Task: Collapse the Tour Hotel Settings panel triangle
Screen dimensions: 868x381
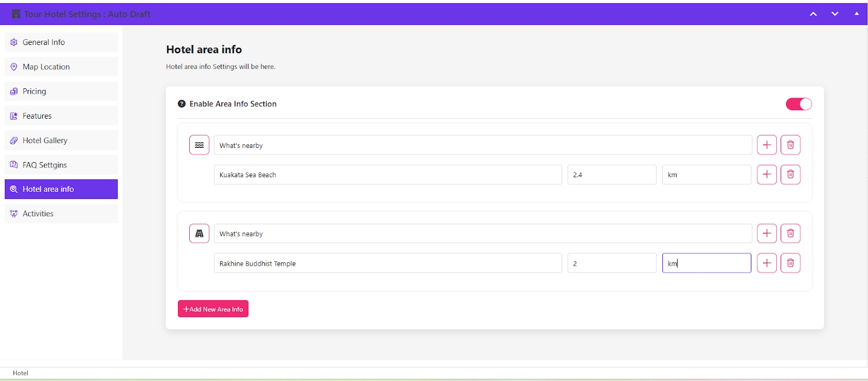Action: (x=857, y=14)
